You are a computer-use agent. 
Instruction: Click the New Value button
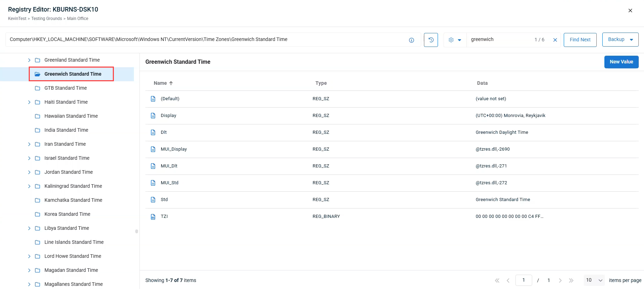coord(621,62)
